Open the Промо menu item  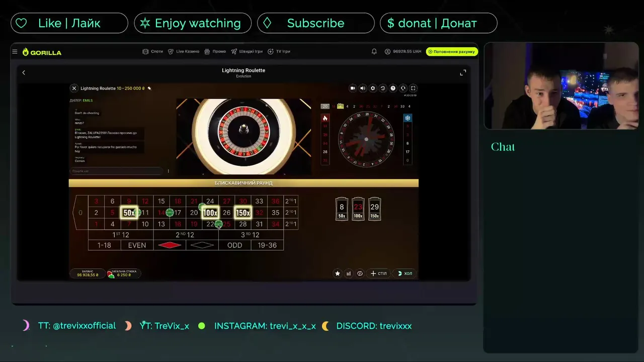[215, 51]
